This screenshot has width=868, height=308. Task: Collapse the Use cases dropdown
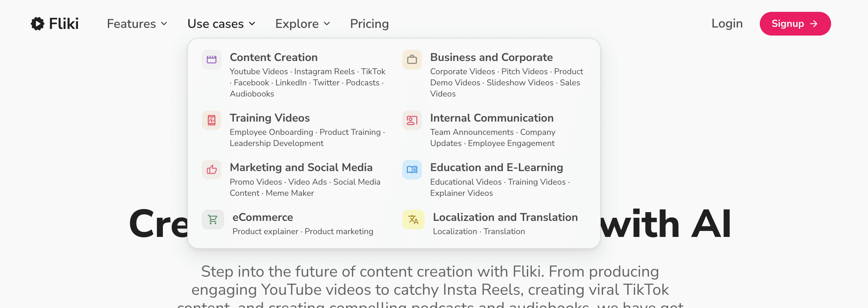click(x=221, y=24)
